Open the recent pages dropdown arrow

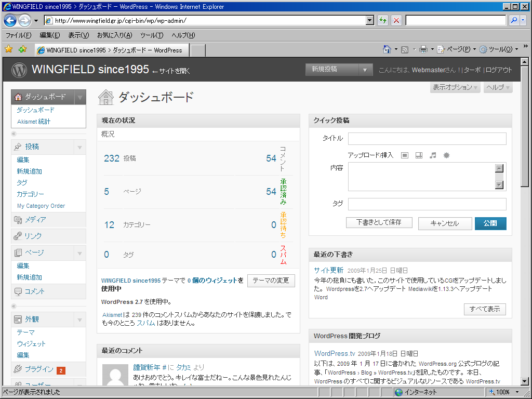tap(36, 21)
